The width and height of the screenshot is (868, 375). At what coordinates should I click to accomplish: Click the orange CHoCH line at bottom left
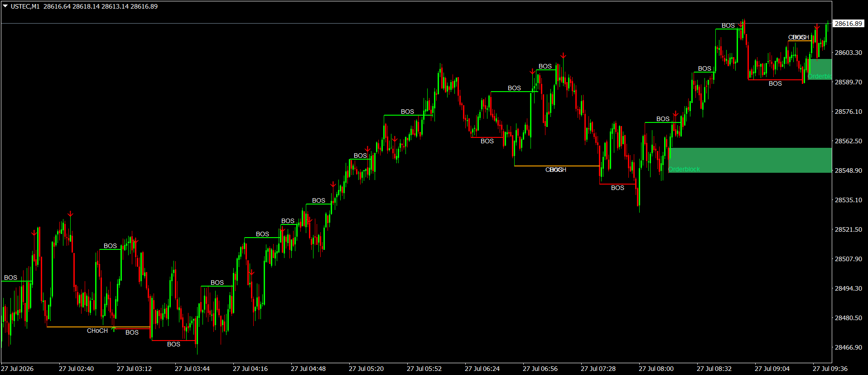click(98, 327)
